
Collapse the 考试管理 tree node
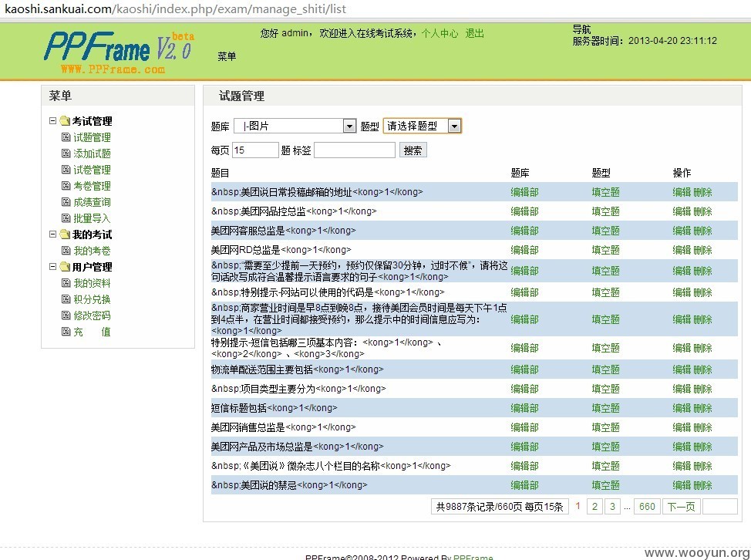coord(53,121)
